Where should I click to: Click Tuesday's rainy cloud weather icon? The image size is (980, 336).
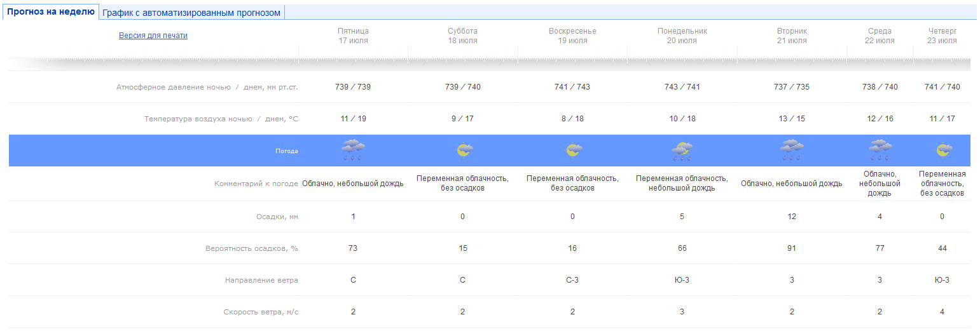(x=791, y=150)
